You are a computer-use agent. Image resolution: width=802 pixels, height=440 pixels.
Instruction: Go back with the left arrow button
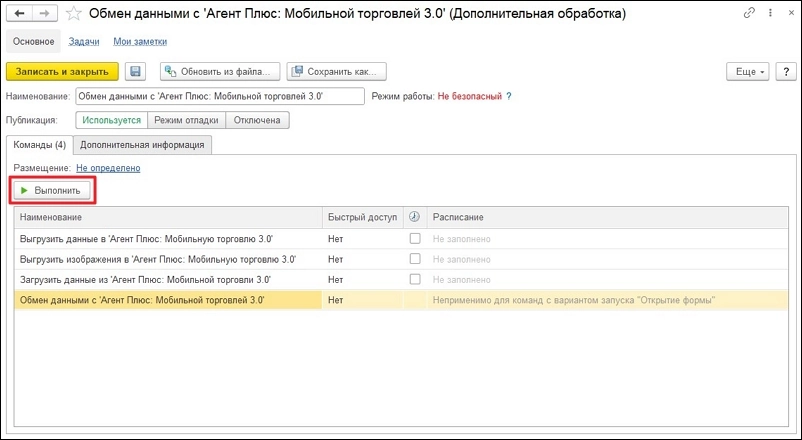tap(19, 13)
